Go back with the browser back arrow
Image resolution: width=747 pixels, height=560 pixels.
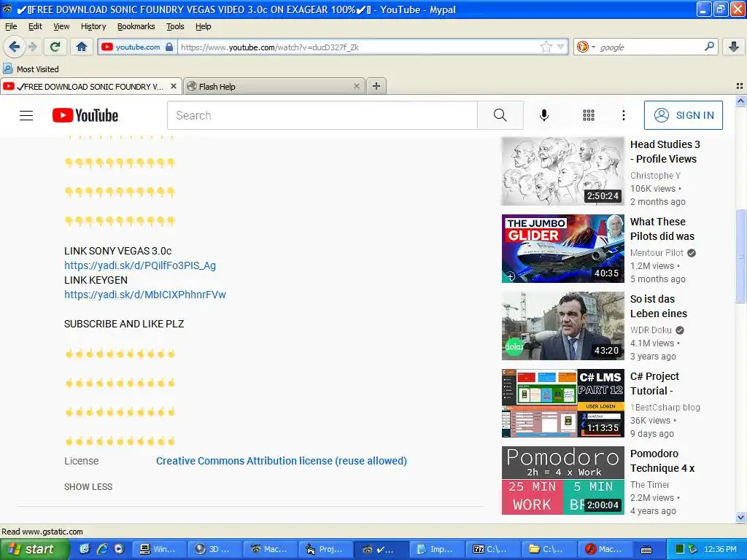pyautogui.click(x=15, y=47)
